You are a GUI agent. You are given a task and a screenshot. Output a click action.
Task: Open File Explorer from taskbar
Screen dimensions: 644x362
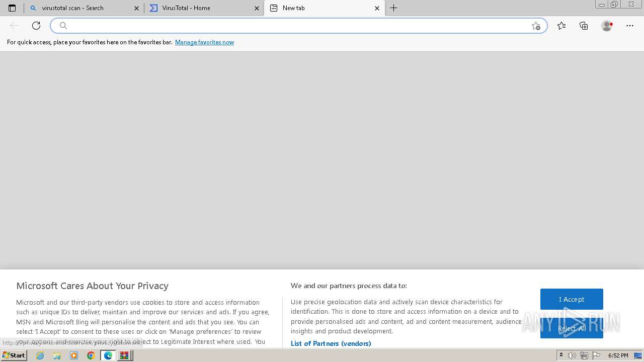coord(57,355)
